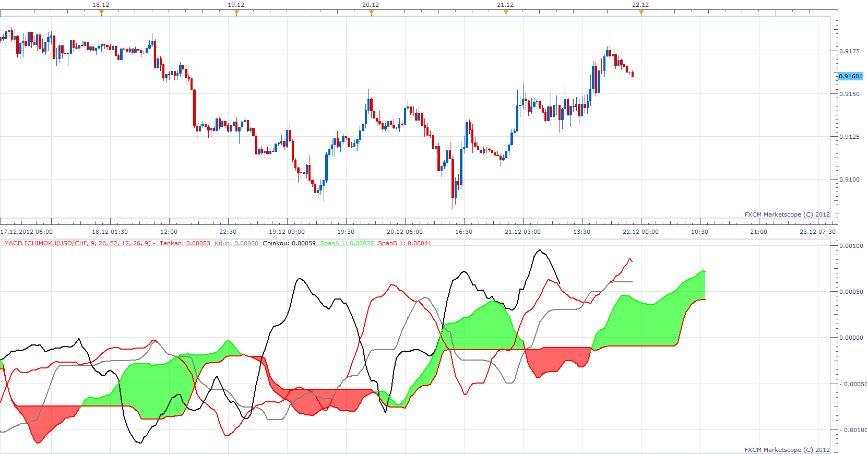
Task: Click the Tenkan: 0.00083 value label
Action: pos(185,243)
